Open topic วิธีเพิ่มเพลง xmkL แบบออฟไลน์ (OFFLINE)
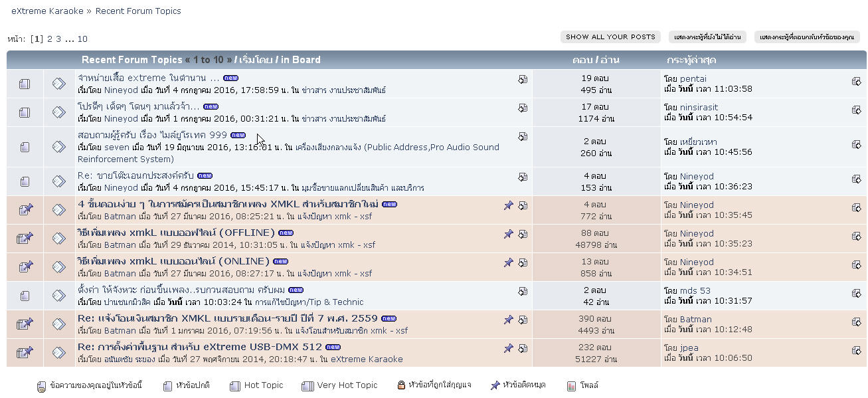The width and height of the screenshot is (868, 398). [x=176, y=233]
